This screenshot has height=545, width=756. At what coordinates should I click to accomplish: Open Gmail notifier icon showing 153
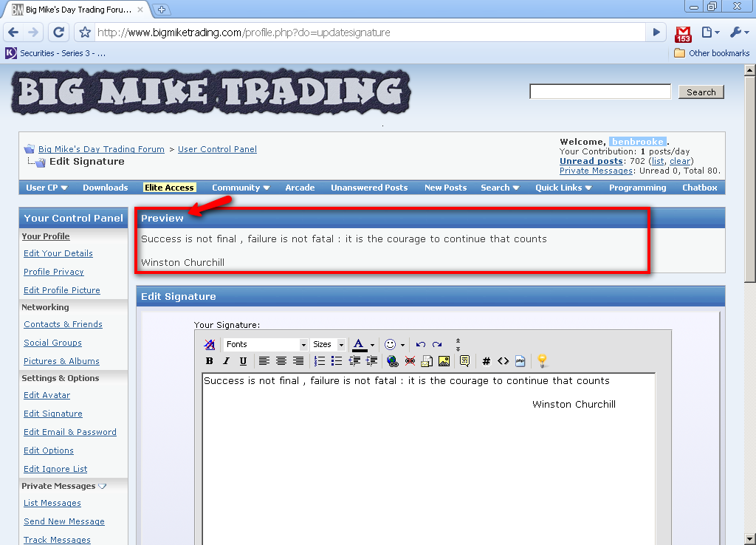click(x=683, y=34)
